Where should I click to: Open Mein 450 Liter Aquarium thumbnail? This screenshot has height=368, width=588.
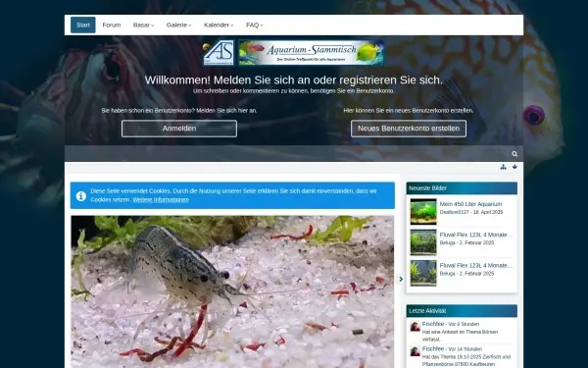423,211
